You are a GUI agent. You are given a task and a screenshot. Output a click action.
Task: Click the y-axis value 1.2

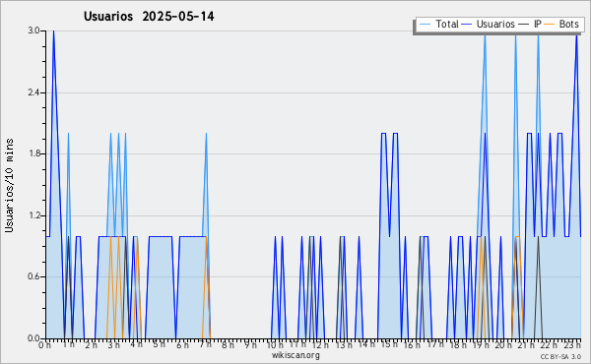tap(33, 215)
